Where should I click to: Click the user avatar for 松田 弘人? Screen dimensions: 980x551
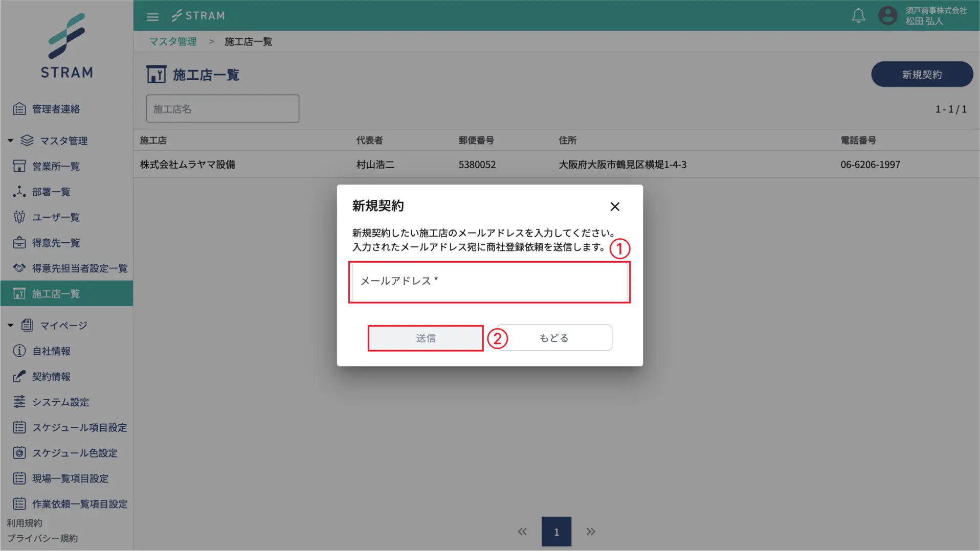(888, 16)
